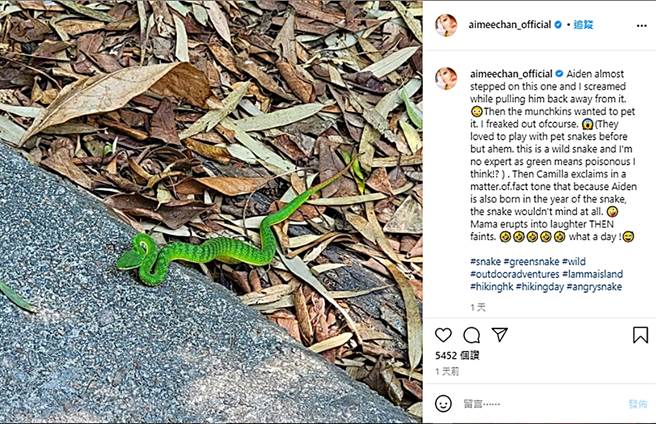This screenshot has height=424, width=656.
Task: Share post via paper plane icon
Action: (x=499, y=335)
